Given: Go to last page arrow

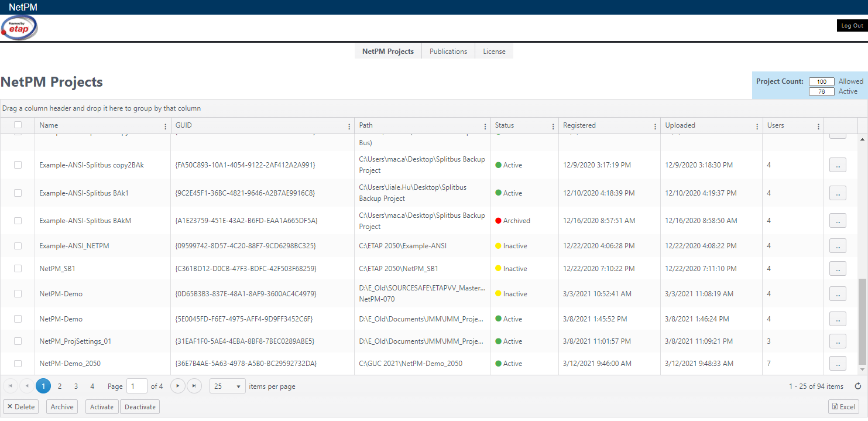Looking at the screenshot, I should pyautogui.click(x=194, y=386).
